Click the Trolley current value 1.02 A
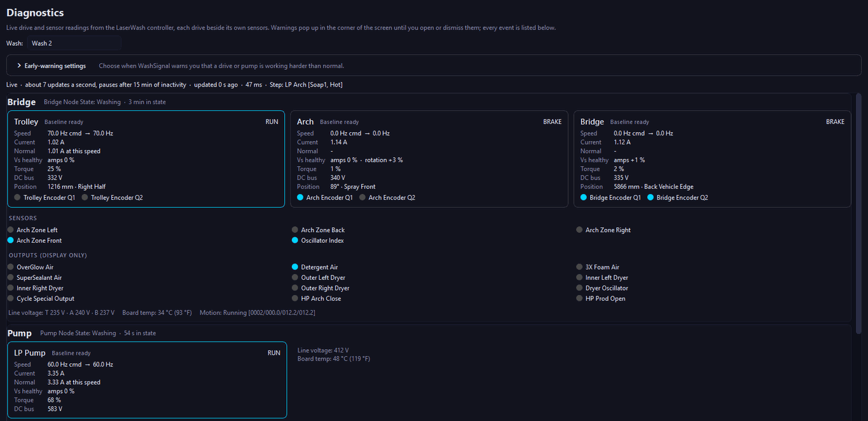868x421 pixels. coord(56,142)
